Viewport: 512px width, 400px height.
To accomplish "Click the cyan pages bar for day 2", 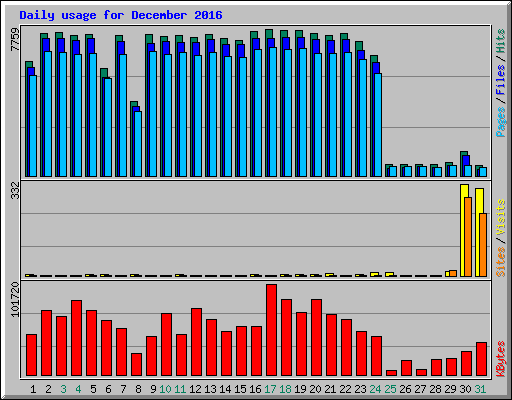I will click(x=48, y=114).
